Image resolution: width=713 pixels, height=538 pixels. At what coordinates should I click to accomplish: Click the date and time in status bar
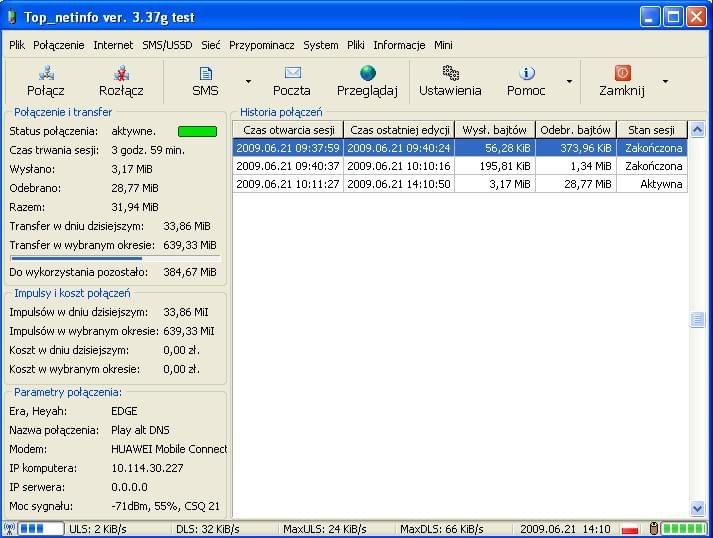tap(565, 529)
